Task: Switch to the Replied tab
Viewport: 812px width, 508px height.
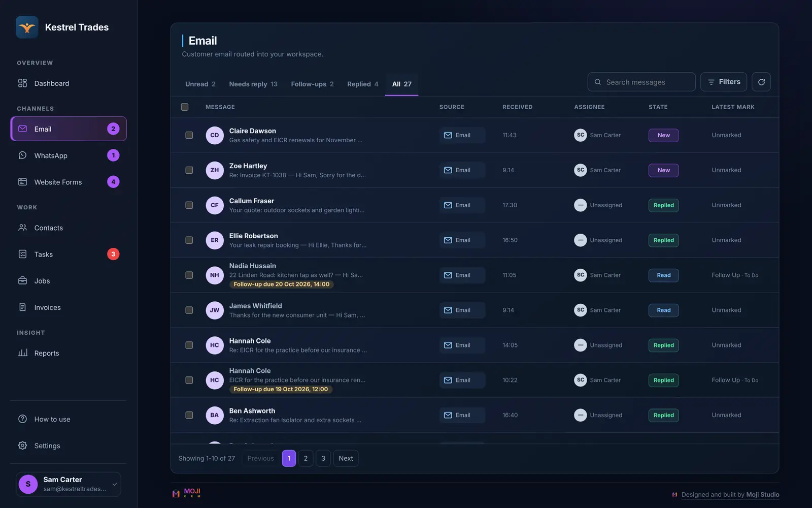Action: pyautogui.click(x=363, y=84)
